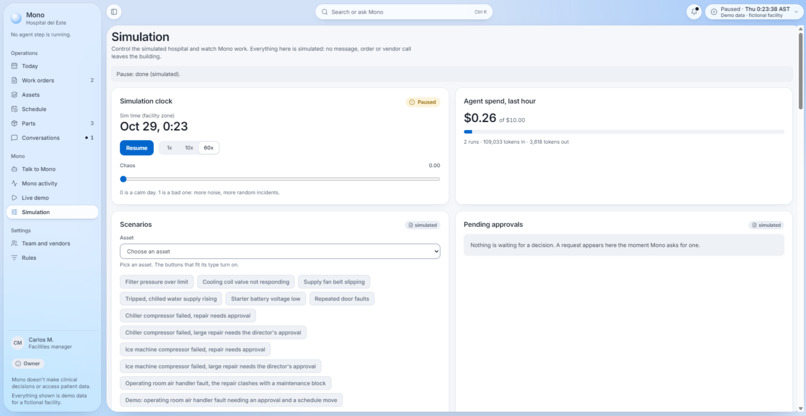Open the Choose an asset dropdown
This screenshot has width=806, height=416.
[x=280, y=251]
